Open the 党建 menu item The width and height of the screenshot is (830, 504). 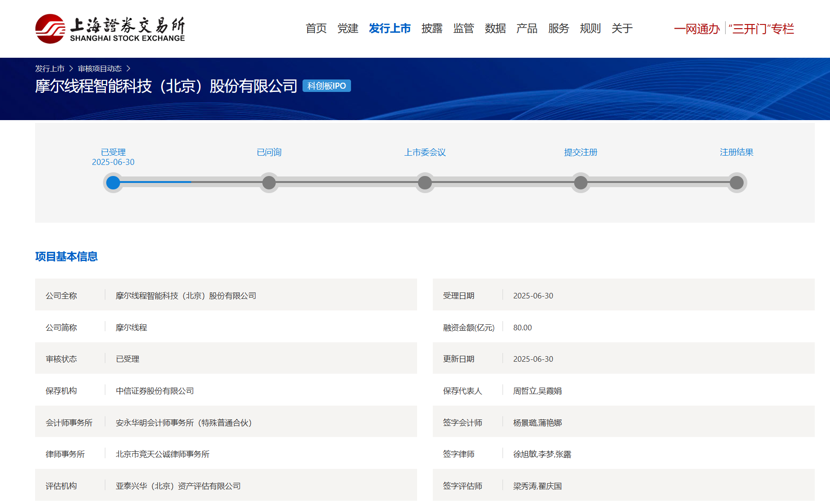tap(348, 29)
